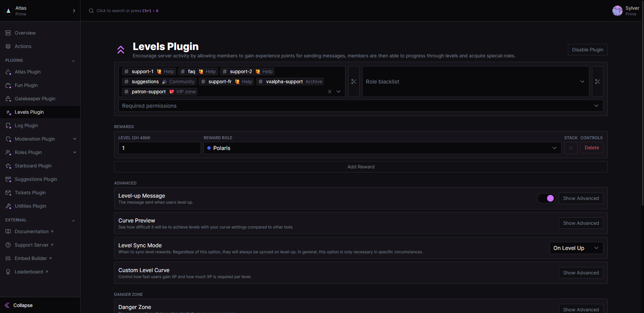This screenshot has width=644, height=313.
Task: Click the reward level input field
Action: tap(159, 148)
